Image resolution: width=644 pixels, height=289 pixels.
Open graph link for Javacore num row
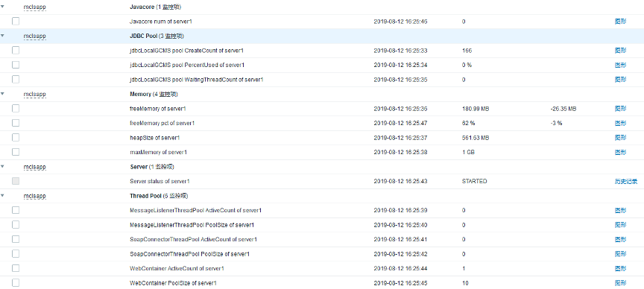point(620,22)
